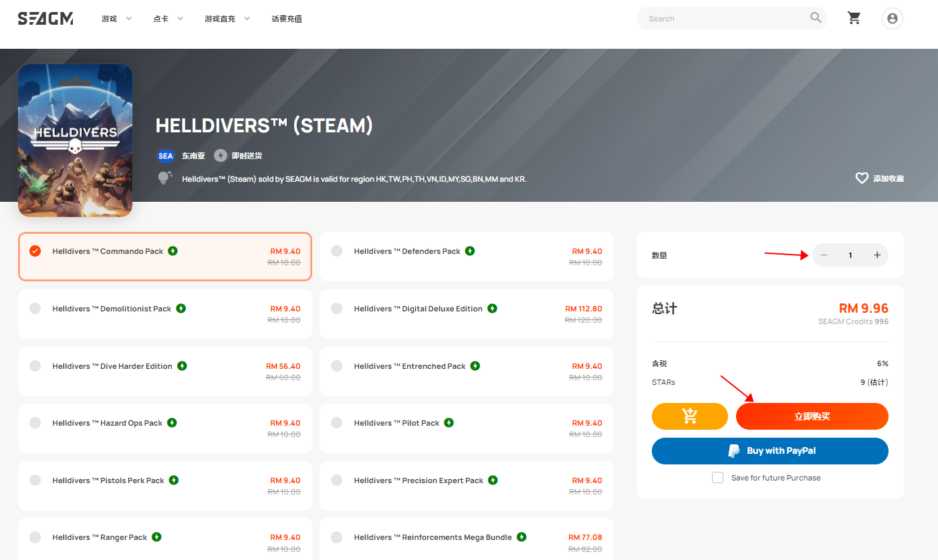This screenshot has width=938, height=560.
Task: Click the HELLDIVERS™ (STEAM) title
Action: (x=264, y=125)
